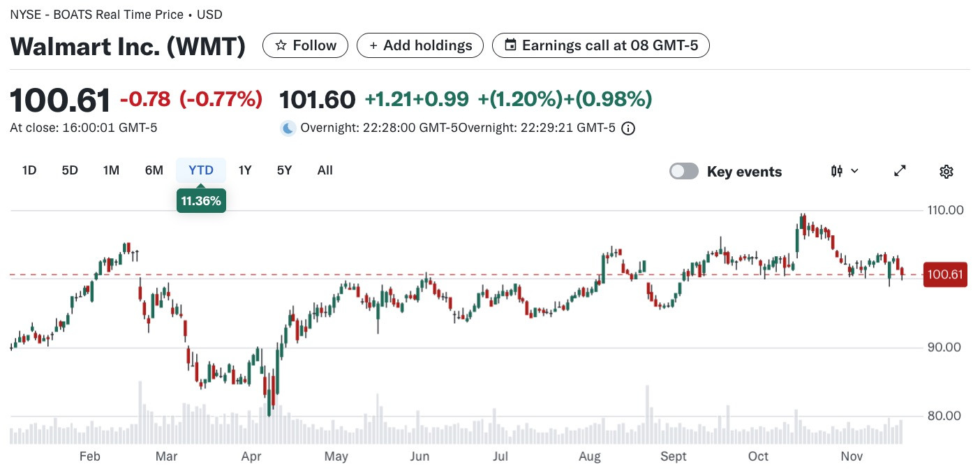
Task: Click the Jun label on the time axis
Action: 420,456
